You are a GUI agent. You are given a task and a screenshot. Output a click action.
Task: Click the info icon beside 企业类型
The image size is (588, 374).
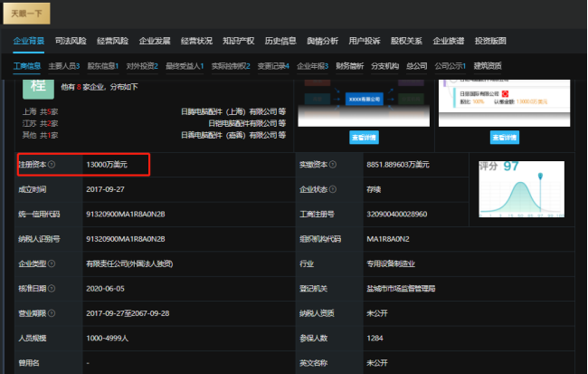coord(52,264)
